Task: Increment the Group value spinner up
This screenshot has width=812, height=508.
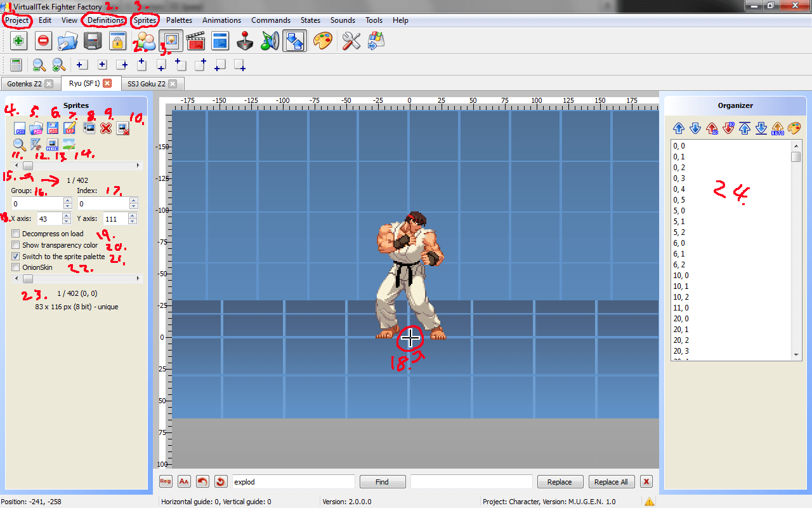Action: pos(67,201)
